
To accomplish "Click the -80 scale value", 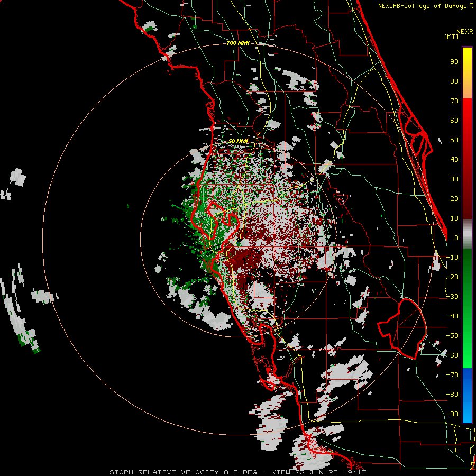I will [x=452, y=395].
